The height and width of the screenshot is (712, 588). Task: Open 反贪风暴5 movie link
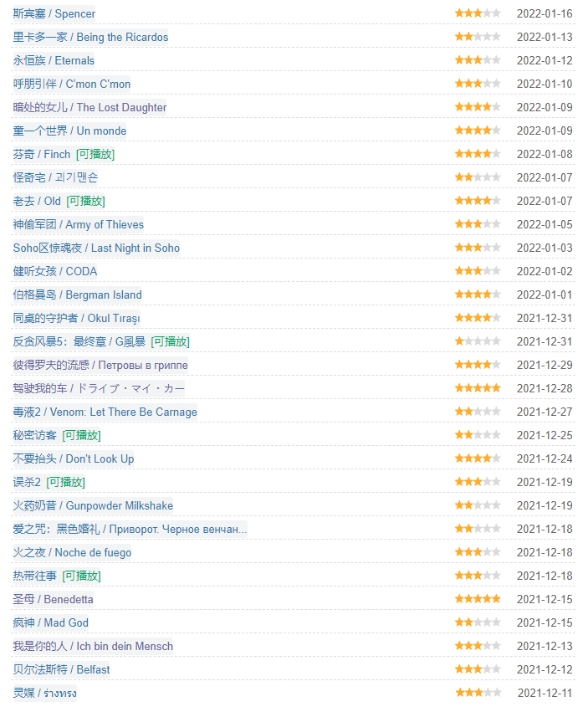(79, 342)
